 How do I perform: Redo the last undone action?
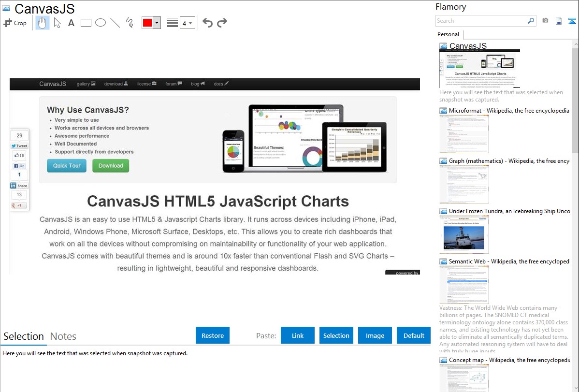(222, 23)
